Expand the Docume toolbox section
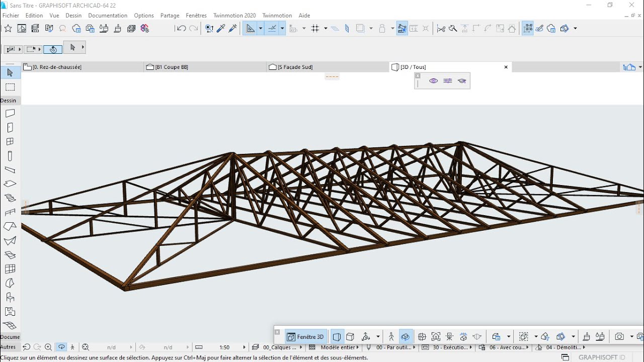This screenshot has width=644, height=362. (x=10, y=337)
